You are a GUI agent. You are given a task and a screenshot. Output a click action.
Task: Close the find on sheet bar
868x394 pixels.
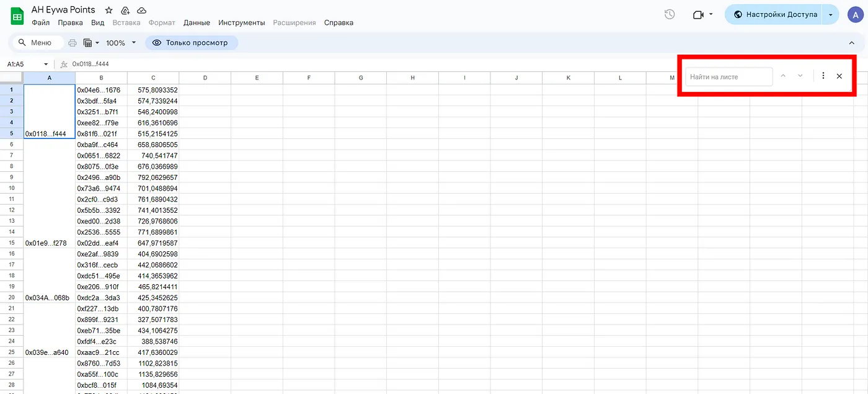click(839, 76)
